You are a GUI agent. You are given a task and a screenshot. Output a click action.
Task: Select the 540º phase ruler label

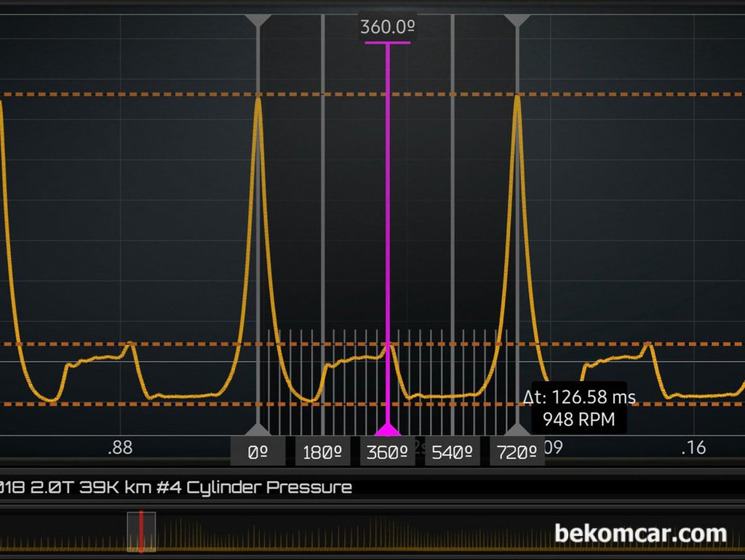452,452
